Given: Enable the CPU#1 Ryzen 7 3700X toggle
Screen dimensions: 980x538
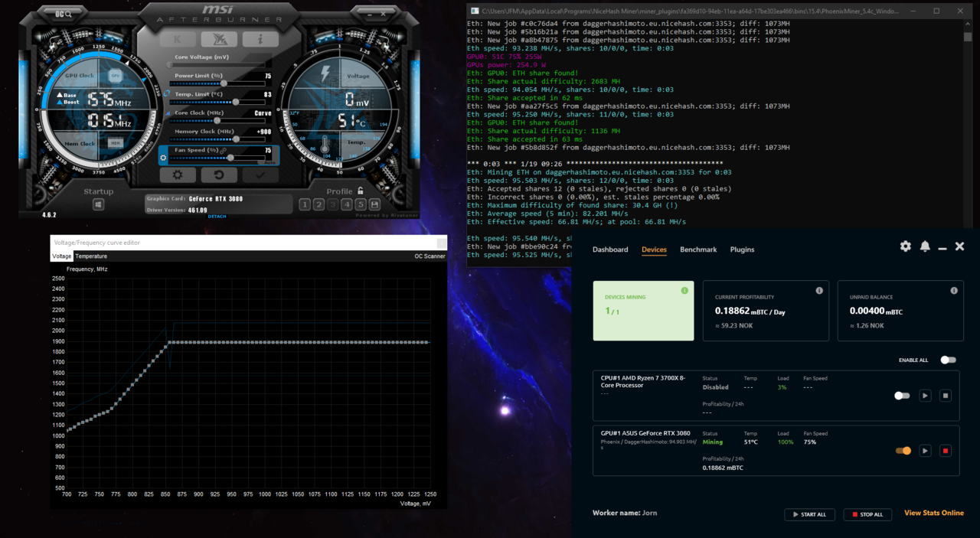Looking at the screenshot, I should tap(902, 396).
